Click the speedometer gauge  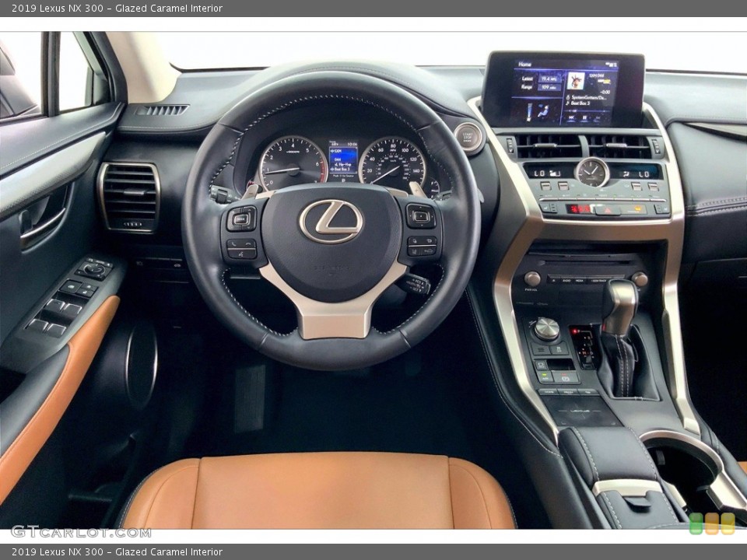click(x=392, y=163)
